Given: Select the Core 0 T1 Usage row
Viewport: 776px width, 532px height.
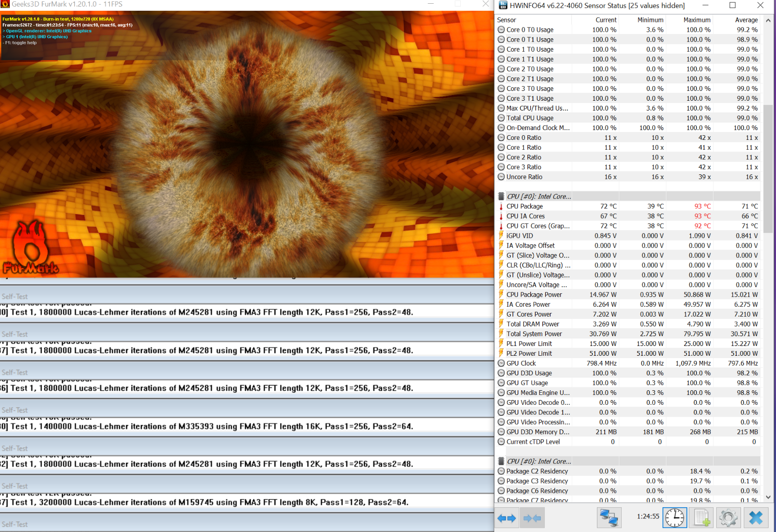Looking at the screenshot, I should point(628,39).
